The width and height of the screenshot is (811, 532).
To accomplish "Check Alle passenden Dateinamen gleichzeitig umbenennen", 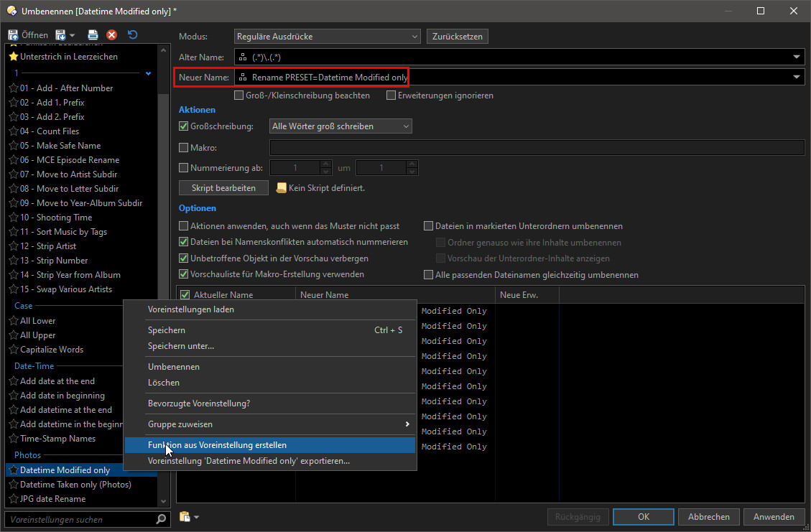I will point(428,275).
